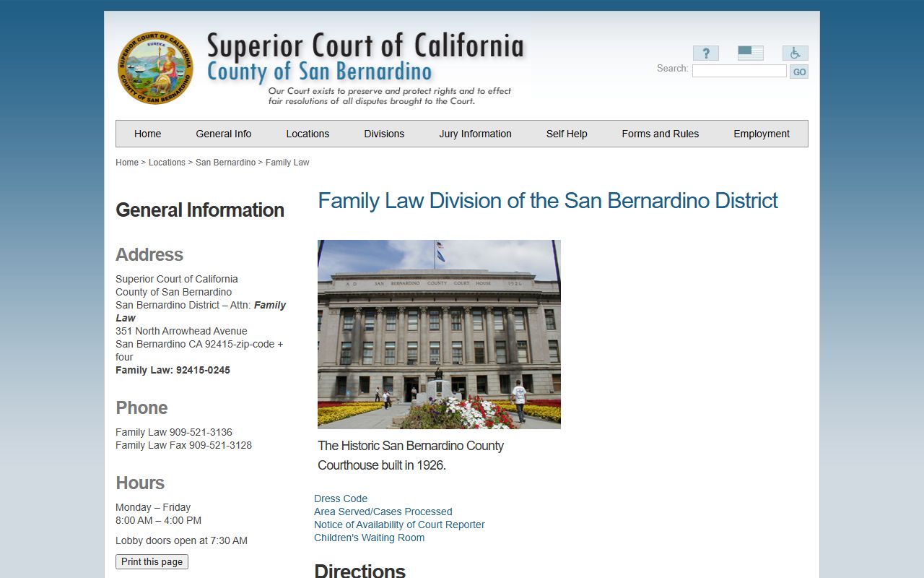
Task: Open the Jury Information menu
Action: 476,134
